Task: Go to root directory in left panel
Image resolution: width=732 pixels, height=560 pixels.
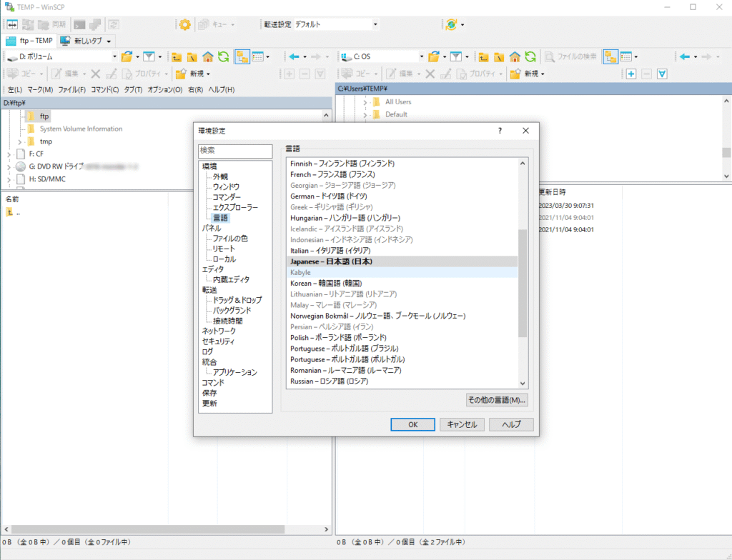Action: tap(192, 56)
